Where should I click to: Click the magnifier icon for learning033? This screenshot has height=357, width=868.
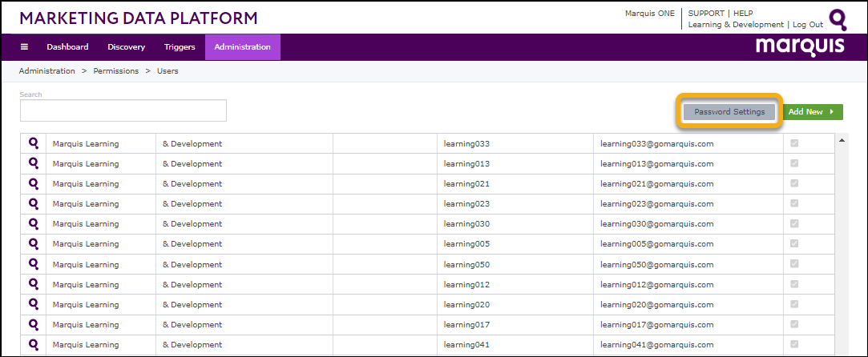tap(34, 143)
